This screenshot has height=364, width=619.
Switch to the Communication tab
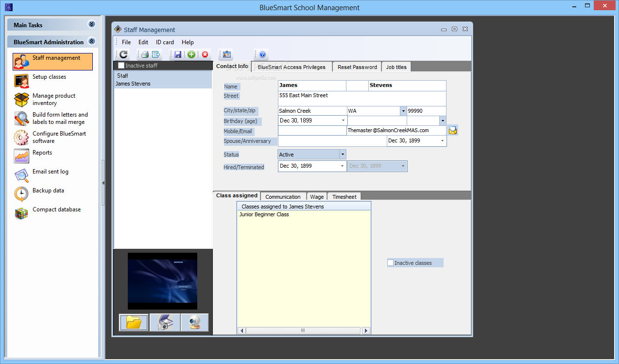283,197
